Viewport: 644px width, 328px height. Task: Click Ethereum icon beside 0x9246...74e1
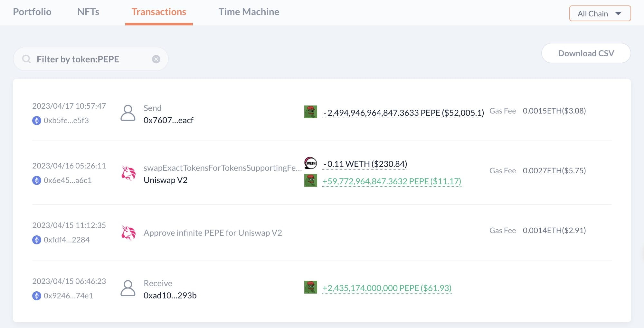(37, 296)
